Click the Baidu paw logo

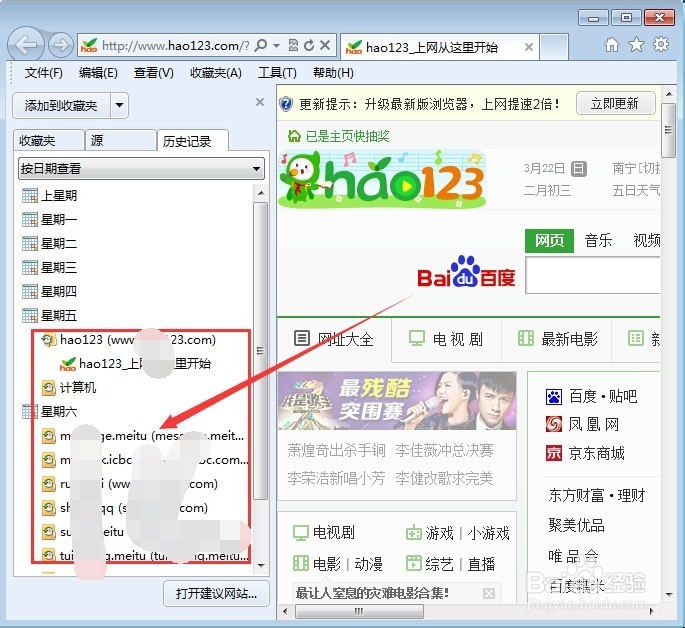point(465,271)
